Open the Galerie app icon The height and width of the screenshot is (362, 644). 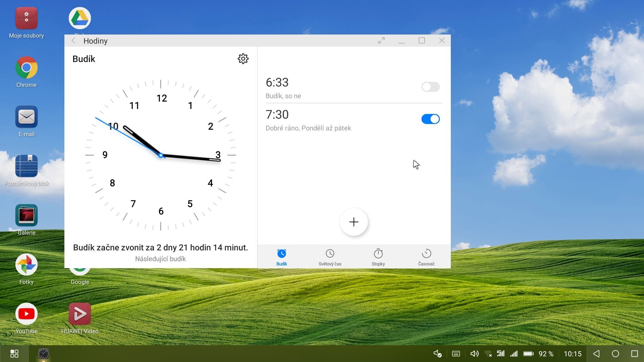(x=26, y=216)
